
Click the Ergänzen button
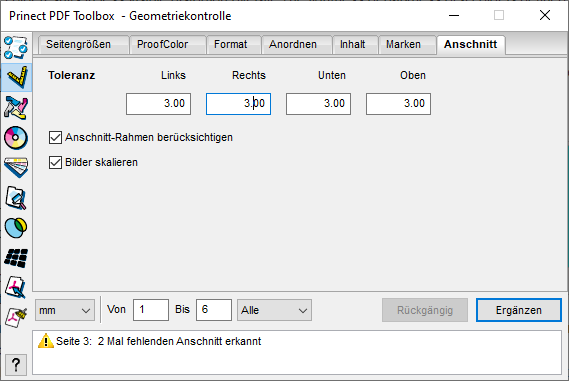pyautogui.click(x=519, y=310)
